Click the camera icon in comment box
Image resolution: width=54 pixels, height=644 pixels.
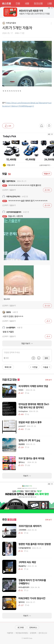[33, 358]
